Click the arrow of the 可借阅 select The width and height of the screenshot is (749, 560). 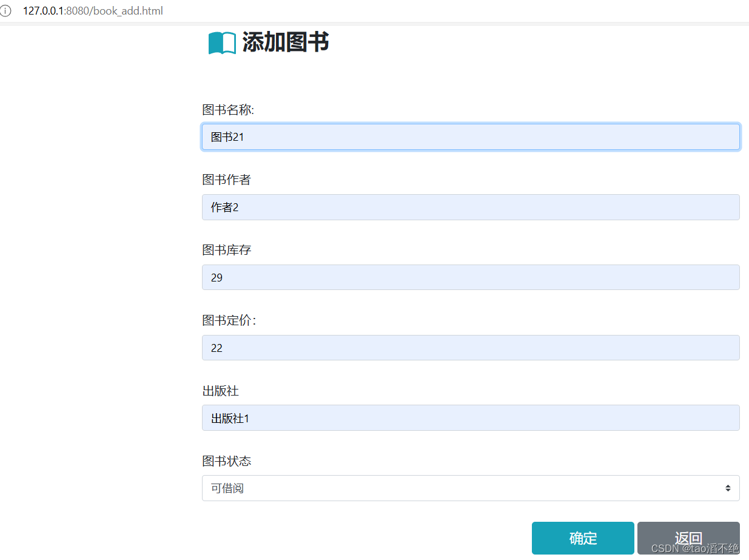728,488
